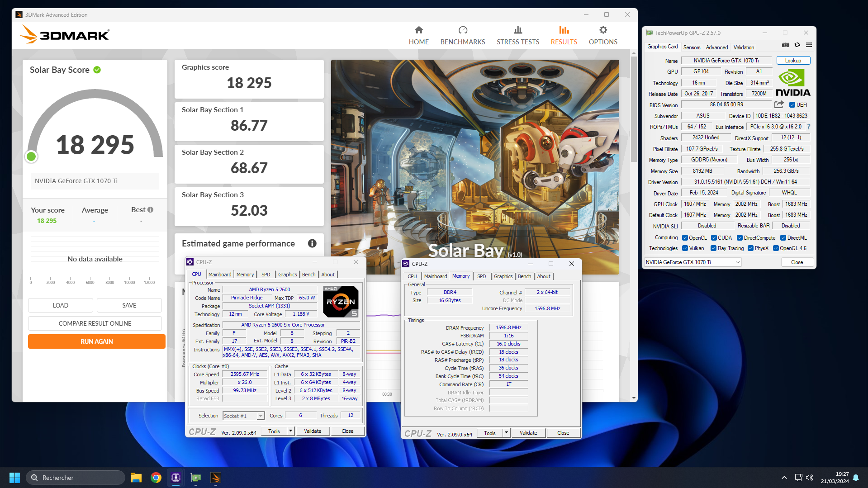
Task: Click COMPARE RESULT ONLINE button
Action: click(95, 323)
